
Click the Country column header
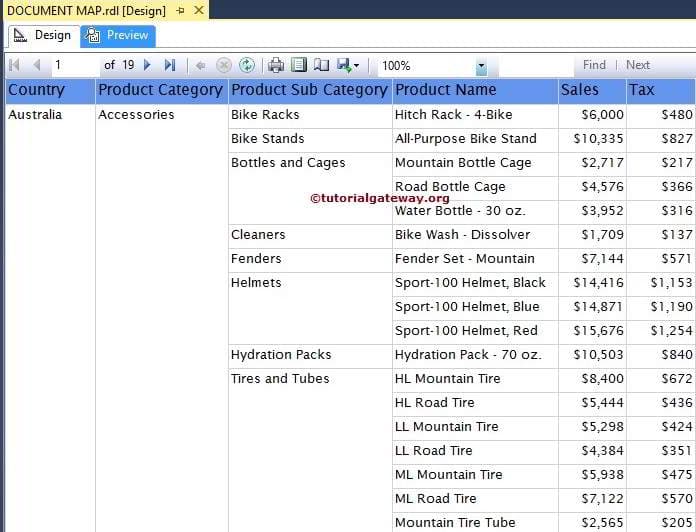pos(50,91)
